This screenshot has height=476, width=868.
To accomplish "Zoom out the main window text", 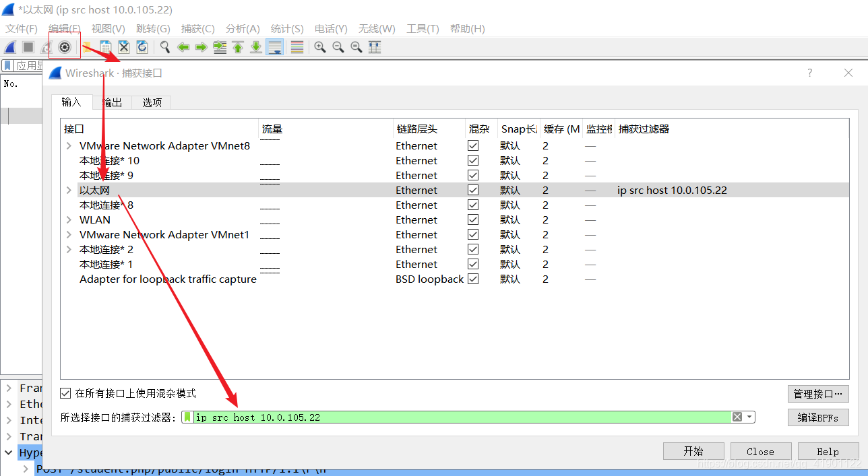I will 338,47.
